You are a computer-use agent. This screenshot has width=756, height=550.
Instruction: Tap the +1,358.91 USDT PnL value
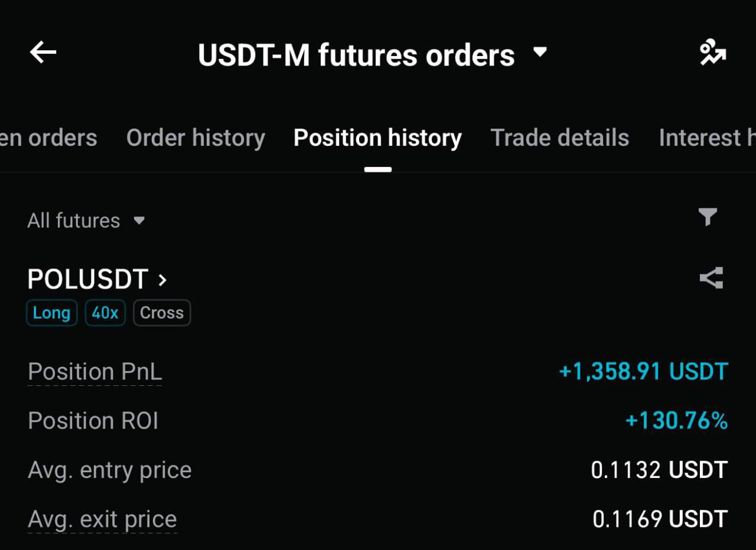[643, 372]
